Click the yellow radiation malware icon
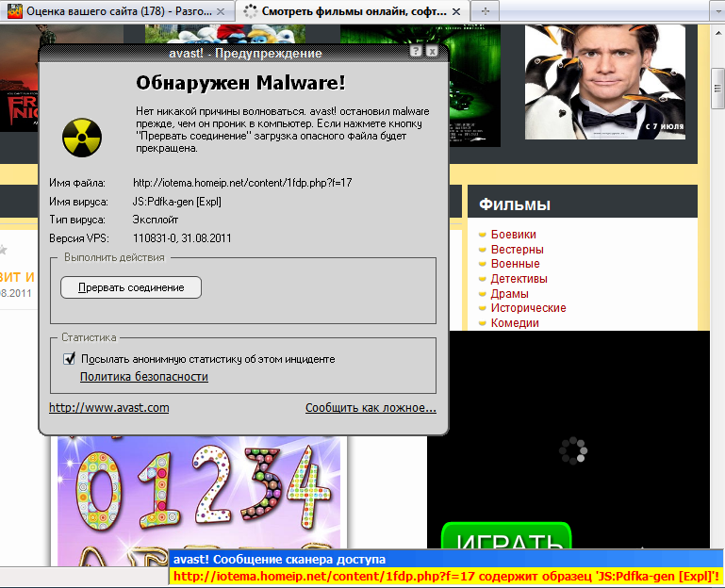 [x=82, y=138]
